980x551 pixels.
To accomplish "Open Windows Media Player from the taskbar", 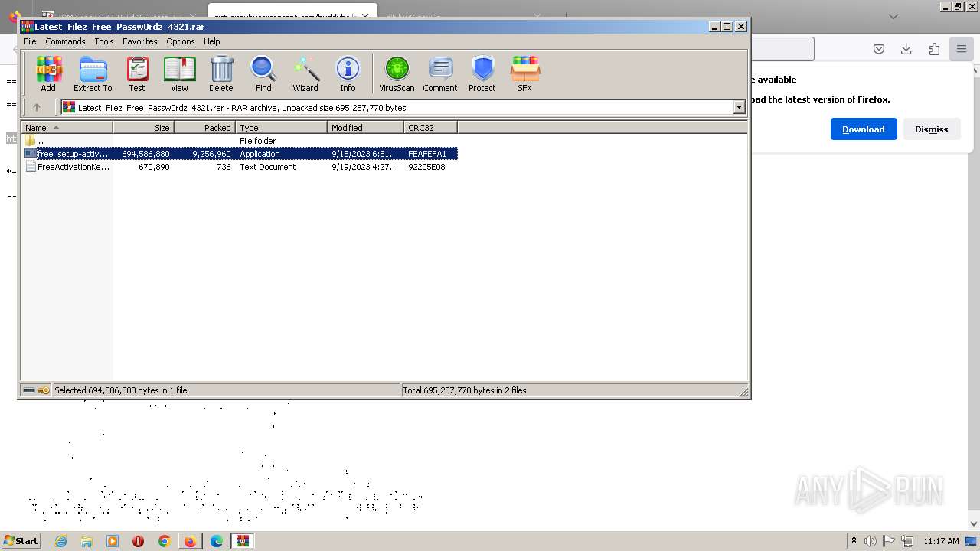I will click(113, 541).
